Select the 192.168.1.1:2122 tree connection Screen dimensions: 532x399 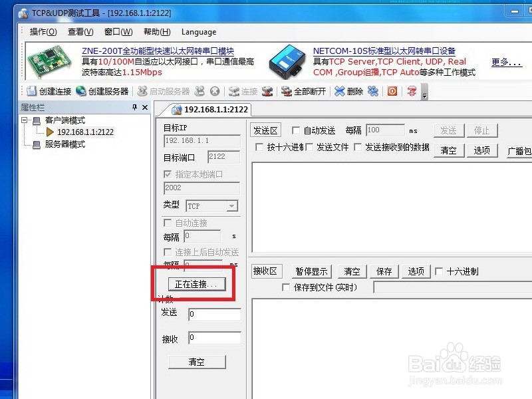[x=85, y=132]
